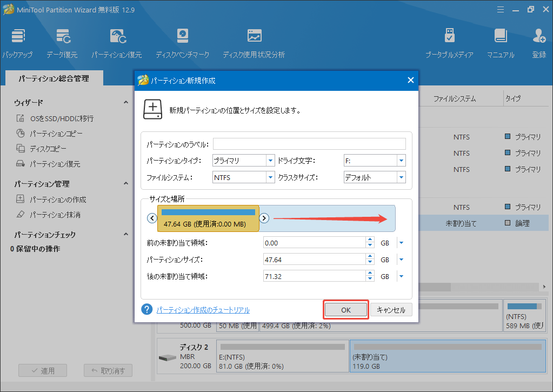553x392 pixels.
Task: Select the 未割り当て 論理 table row
Action: coord(483,223)
